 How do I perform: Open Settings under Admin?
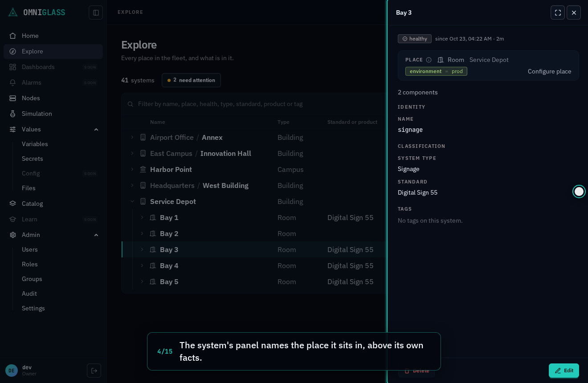tap(33, 308)
